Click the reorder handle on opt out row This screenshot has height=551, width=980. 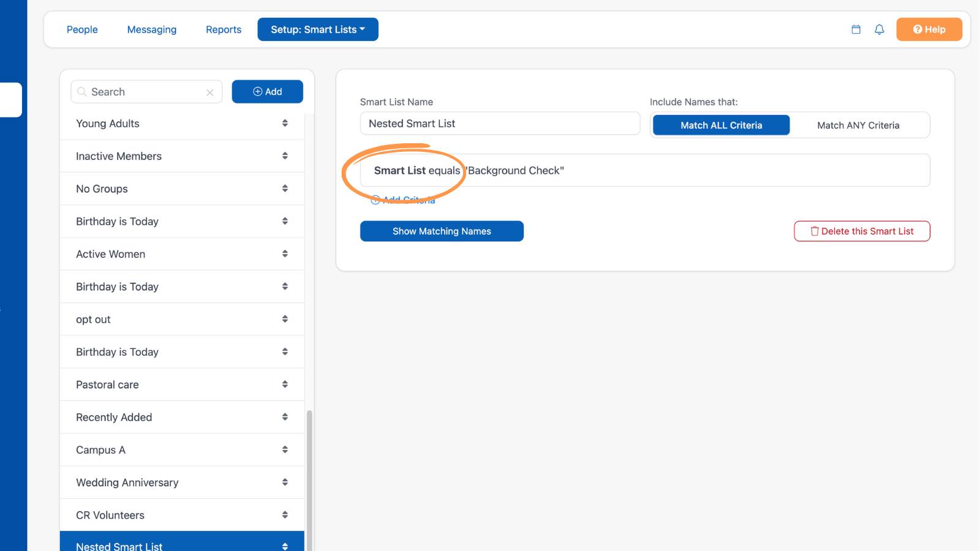[x=285, y=319]
